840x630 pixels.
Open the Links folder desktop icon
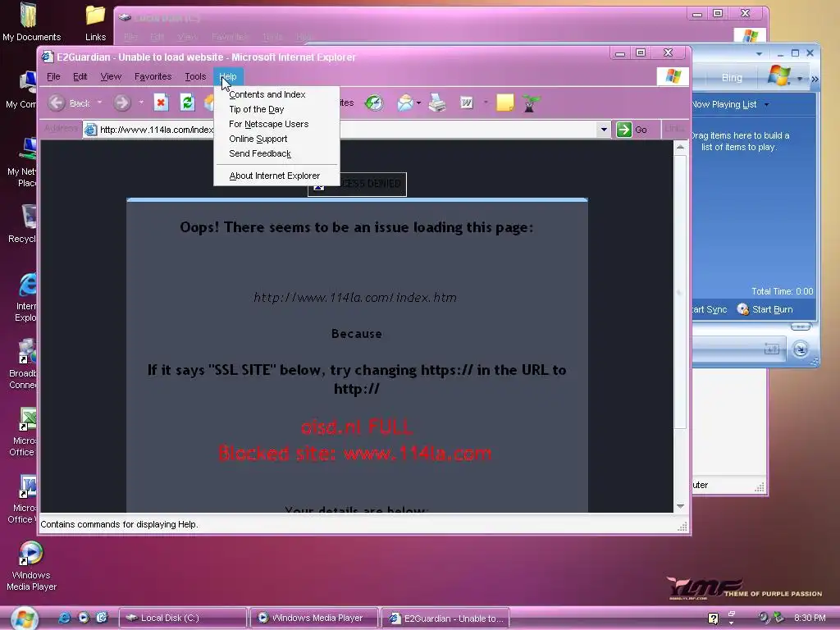pos(95,22)
